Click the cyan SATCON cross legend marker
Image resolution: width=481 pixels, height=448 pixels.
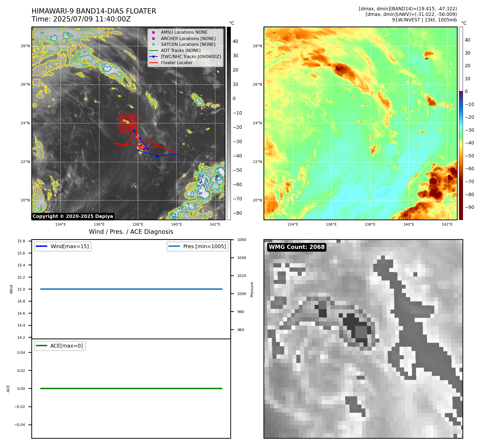153,44
